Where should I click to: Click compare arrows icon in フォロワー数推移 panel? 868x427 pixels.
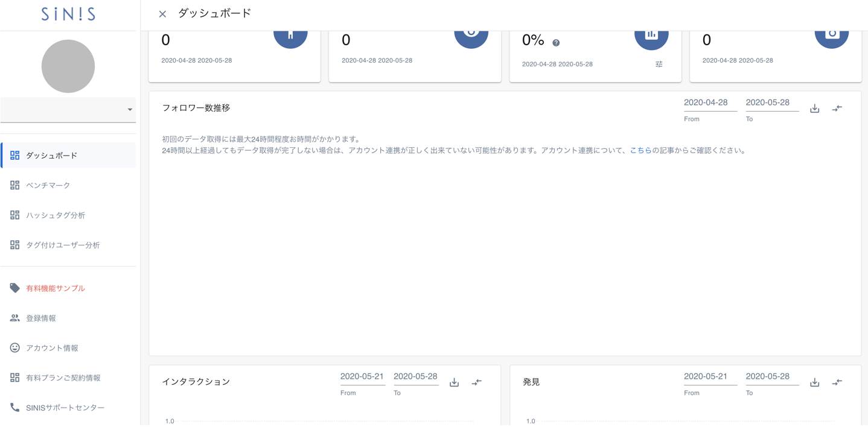pos(837,109)
